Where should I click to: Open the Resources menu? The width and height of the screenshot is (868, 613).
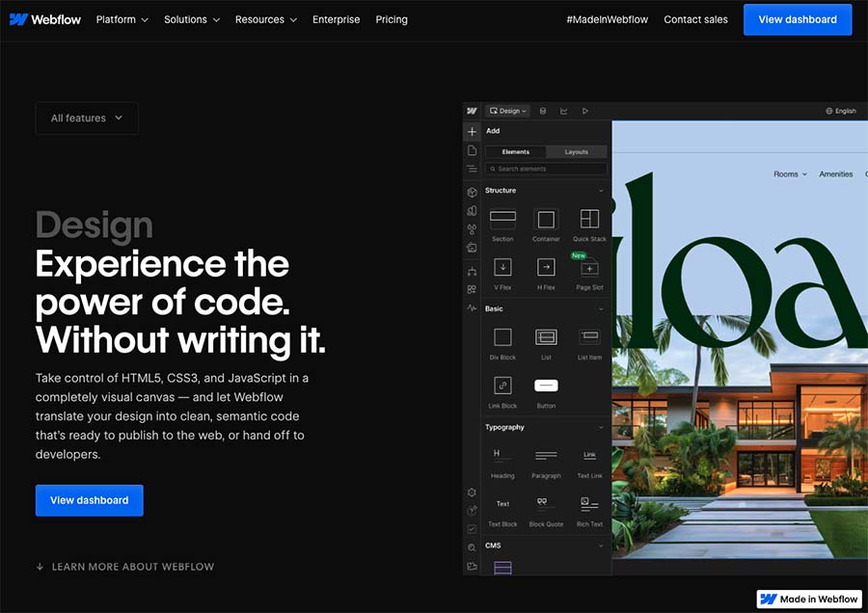pyautogui.click(x=266, y=19)
